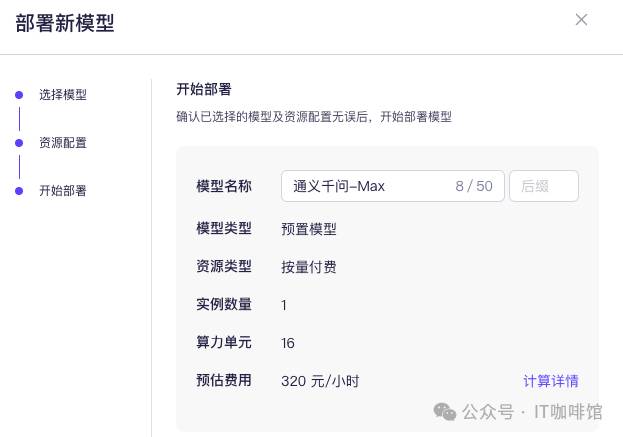Click the 开始部署 section heading
The image size is (623, 437).
(x=204, y=89)
